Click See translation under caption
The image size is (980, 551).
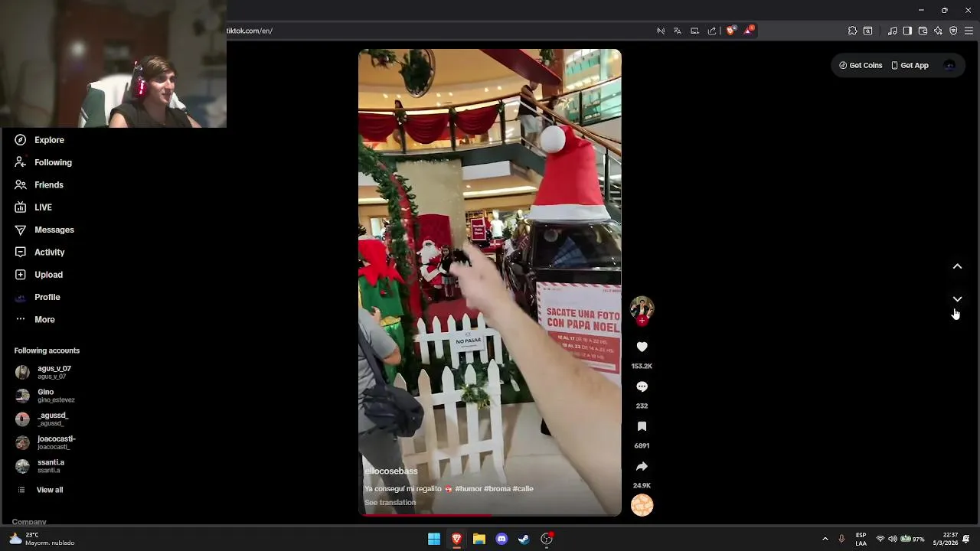[x=390, y=503]
